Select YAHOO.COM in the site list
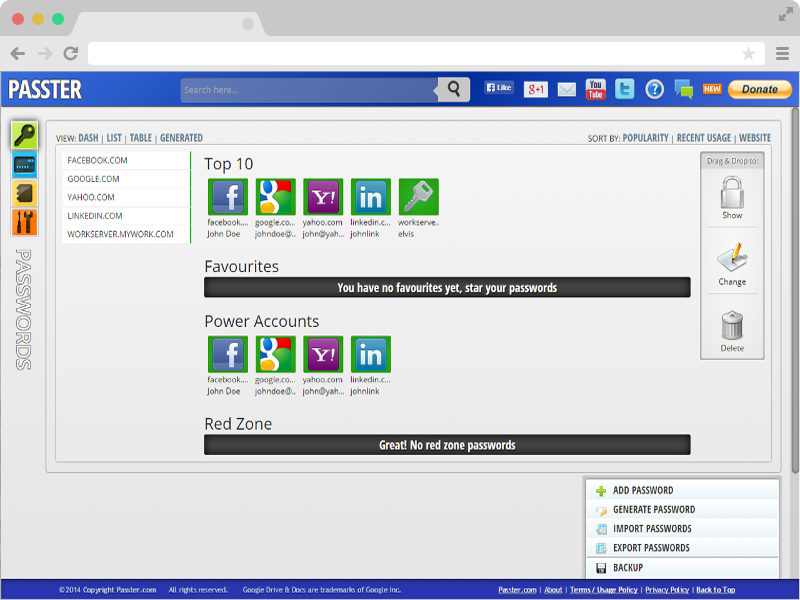 click(126, 197)
